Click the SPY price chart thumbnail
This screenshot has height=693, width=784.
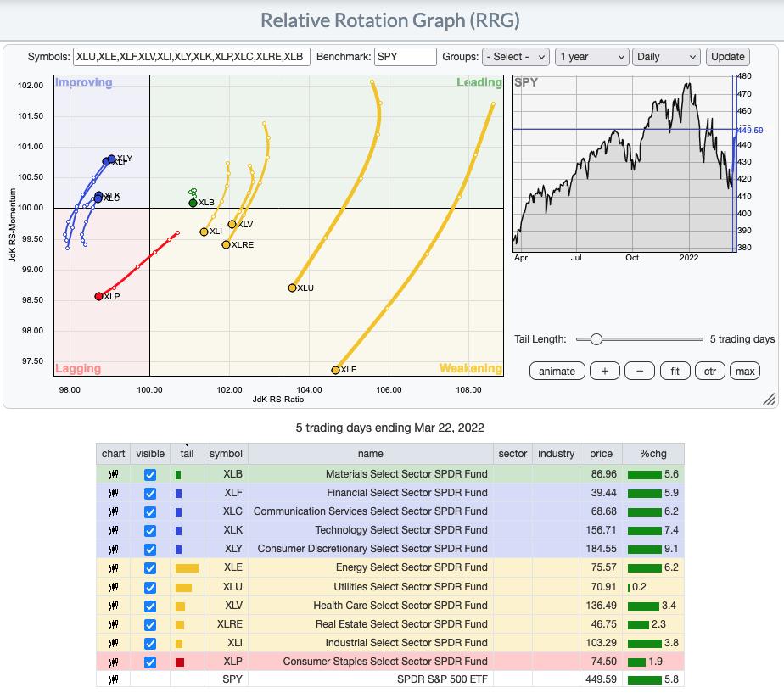pos(624,164)
